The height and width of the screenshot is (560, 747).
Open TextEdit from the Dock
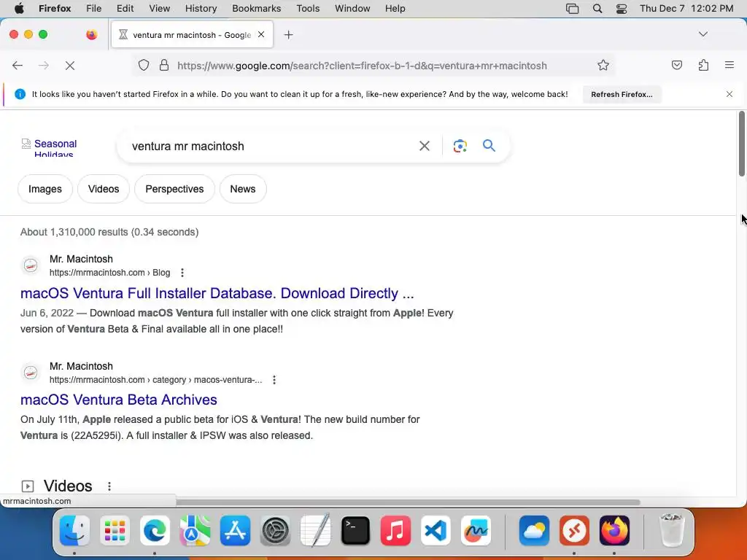315,529
